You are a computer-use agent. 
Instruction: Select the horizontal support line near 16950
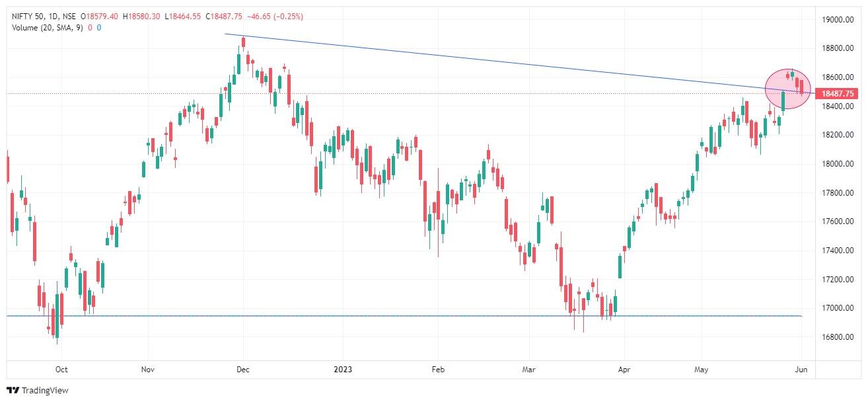404,316
